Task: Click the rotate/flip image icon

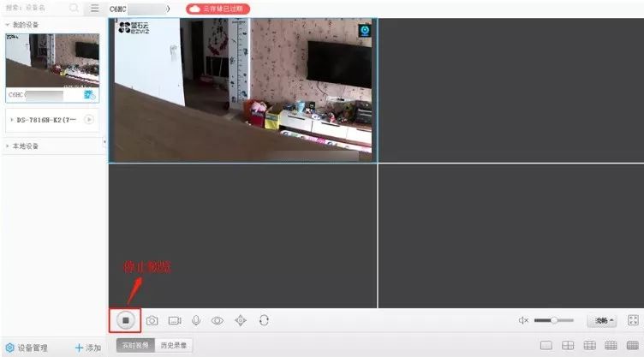Action: (264, 320)
